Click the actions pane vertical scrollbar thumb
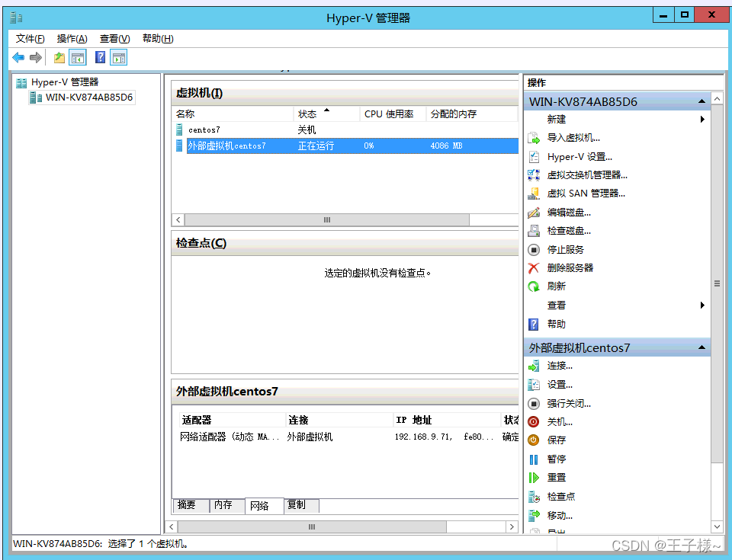 (718, 283)
